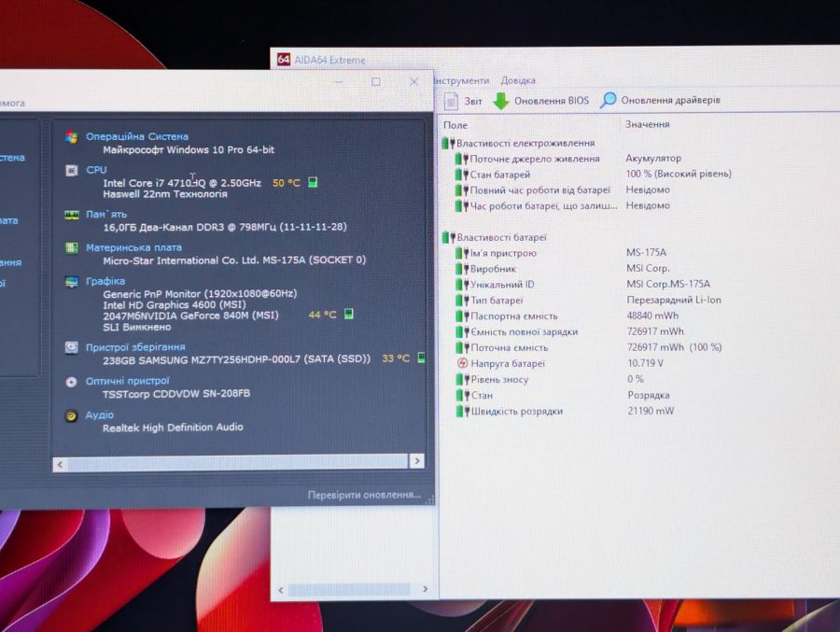Viewport: 840px width, 632px height.
Task: Click the TSSTcorp CDDVDW SN-208FB text
Action: click(x=176, y=394)
